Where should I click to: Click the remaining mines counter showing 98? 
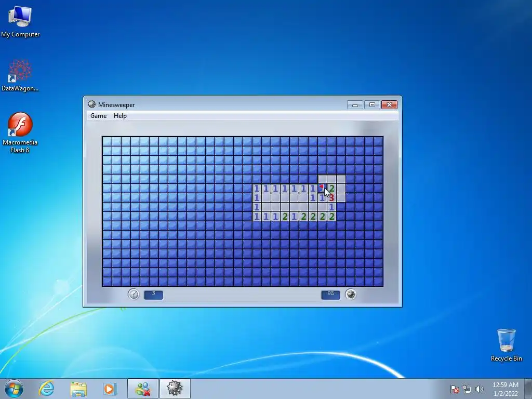click(x=331, y=295)
